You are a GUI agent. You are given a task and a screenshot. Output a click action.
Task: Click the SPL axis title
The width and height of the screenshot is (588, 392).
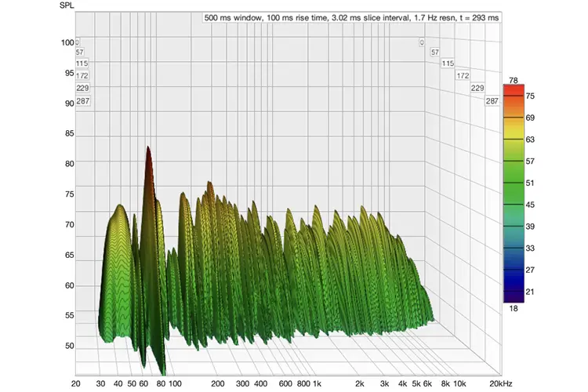click(67, 5)
